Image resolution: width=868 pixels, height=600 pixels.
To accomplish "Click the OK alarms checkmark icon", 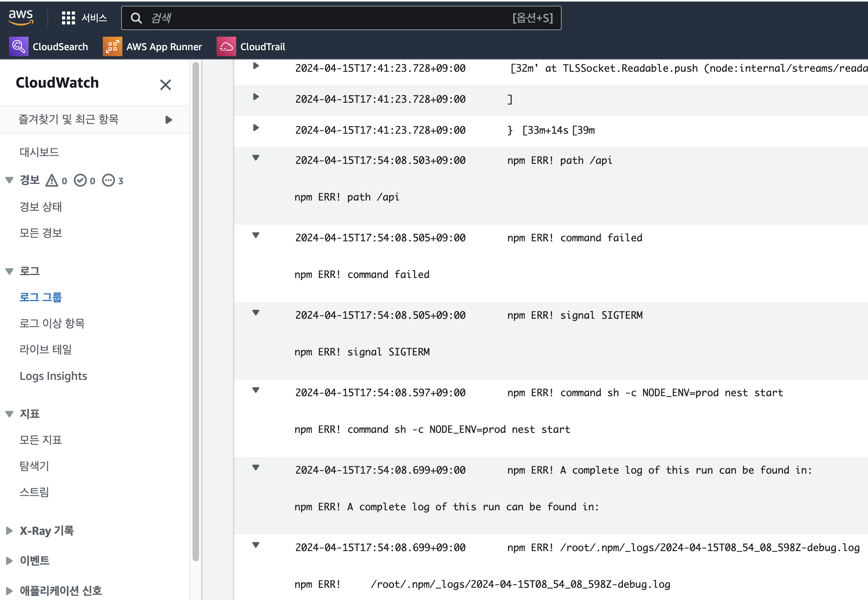I will (80, 180).
